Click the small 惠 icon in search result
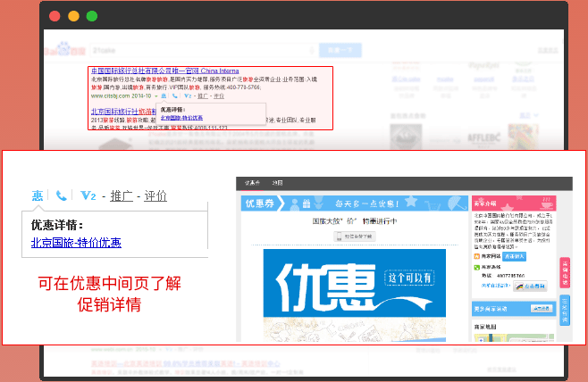The height and width of the screenshot is (382, 588). pos(162,95)
